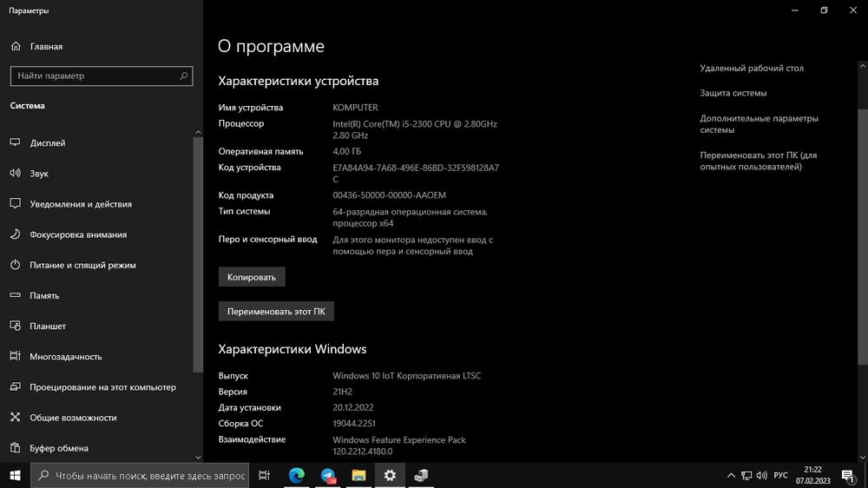This screenshot has height=488, width=868.
Task: Click the OS build 19044.2251
Action: pos(354,423)
